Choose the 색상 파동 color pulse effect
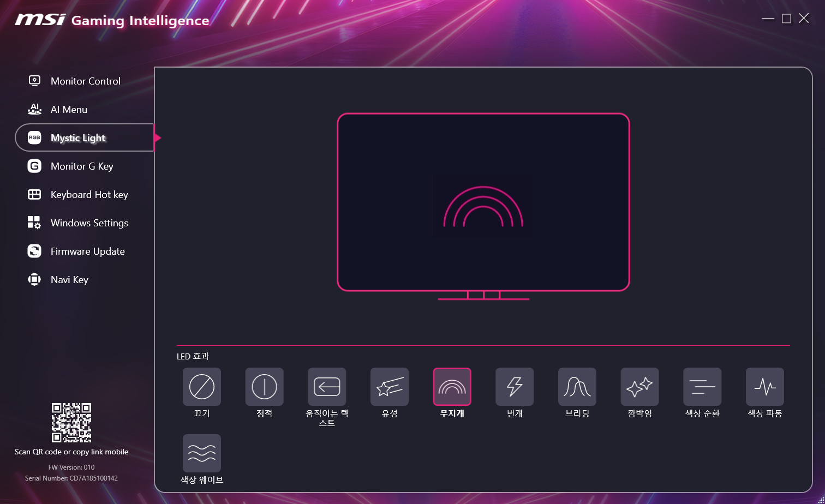This screenshot has width=825, height=504. coord(765,387)
